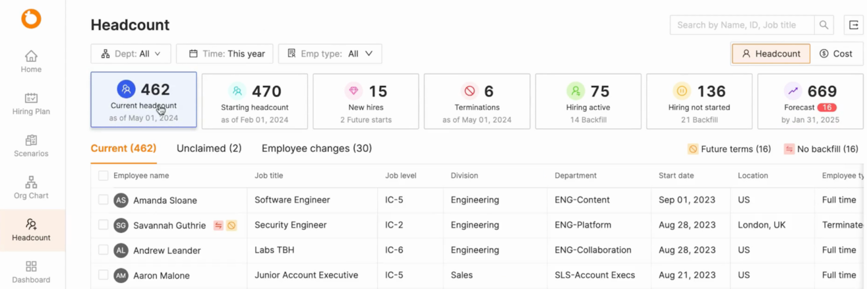The height and width of the screenshot is (289, 868).
Task: Check the Amanda Sloane row checkbox
Action: pos(103,200)
